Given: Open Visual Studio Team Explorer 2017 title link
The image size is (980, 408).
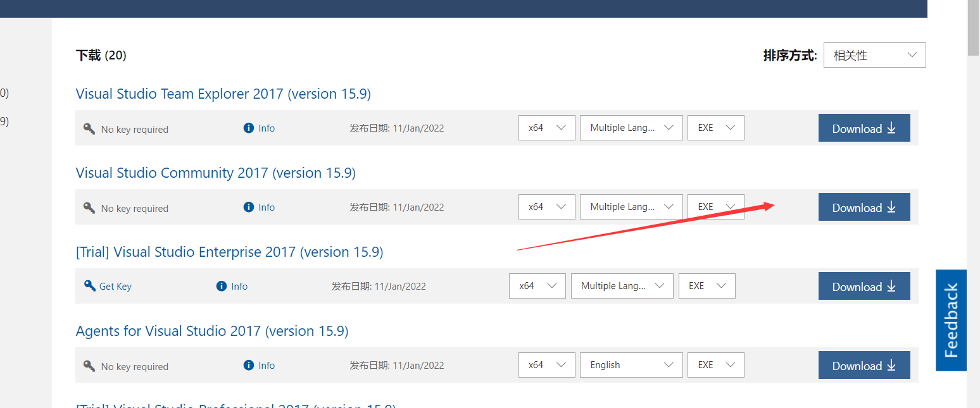Looking at the screenshot, I should click(223, 94).
